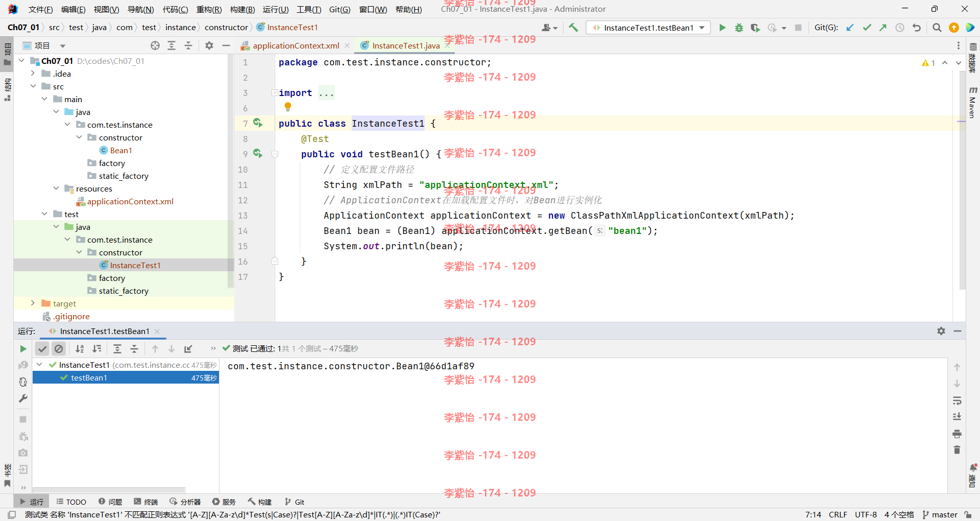980x521 pixels.
Task: Click run gutter icon beside class InstanceTest1
Action: [258, 123]
